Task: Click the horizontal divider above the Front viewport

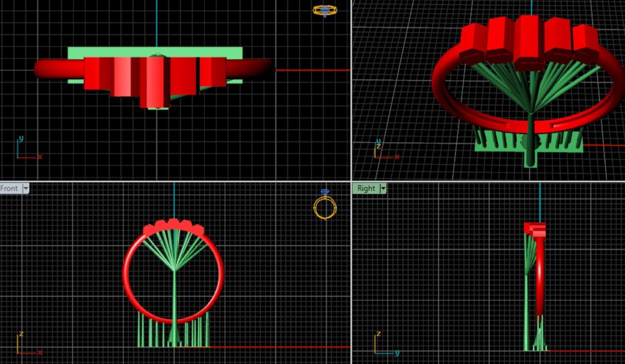Action: pos(175,181)
